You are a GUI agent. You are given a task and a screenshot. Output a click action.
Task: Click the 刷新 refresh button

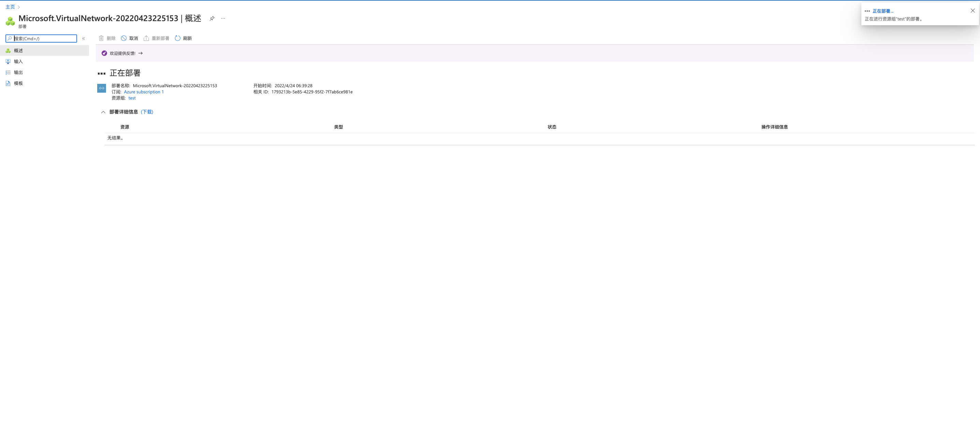(183, 39)
